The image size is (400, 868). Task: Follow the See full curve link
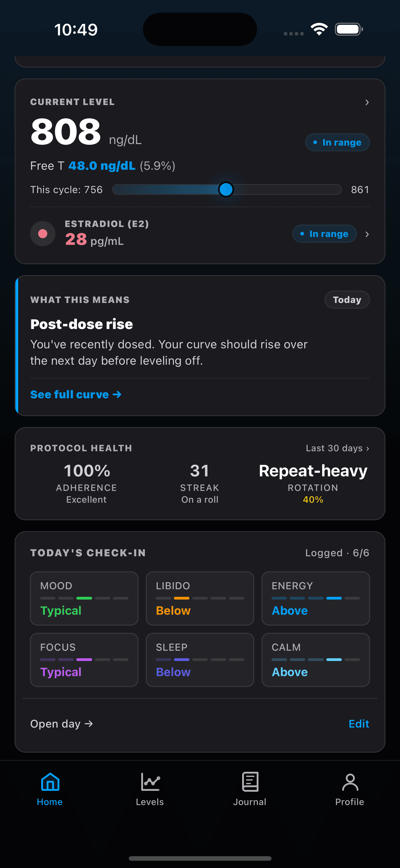coord(75,394)
